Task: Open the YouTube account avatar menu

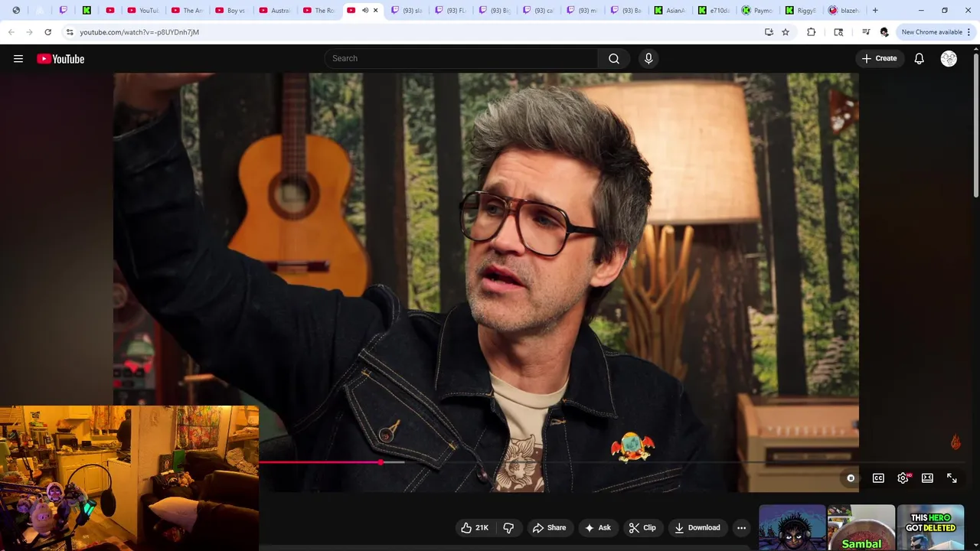Action: point(949,59)
